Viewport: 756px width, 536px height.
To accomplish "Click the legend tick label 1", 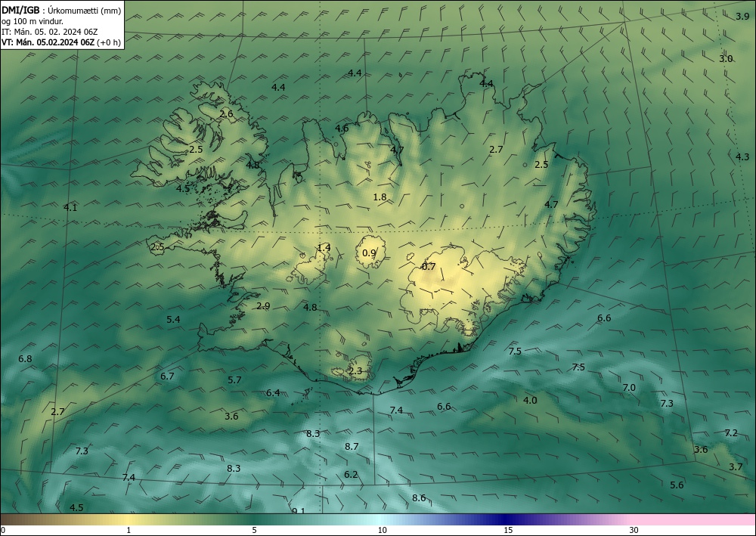I will point(129,530).
